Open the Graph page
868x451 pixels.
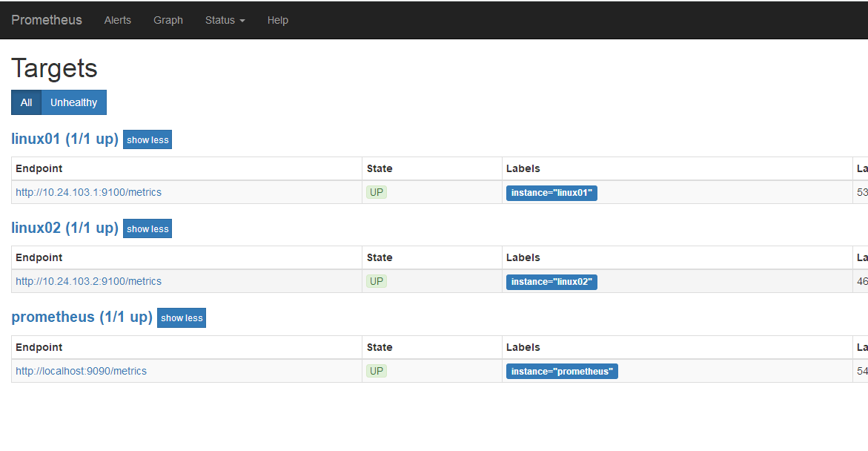coord(168,20)
